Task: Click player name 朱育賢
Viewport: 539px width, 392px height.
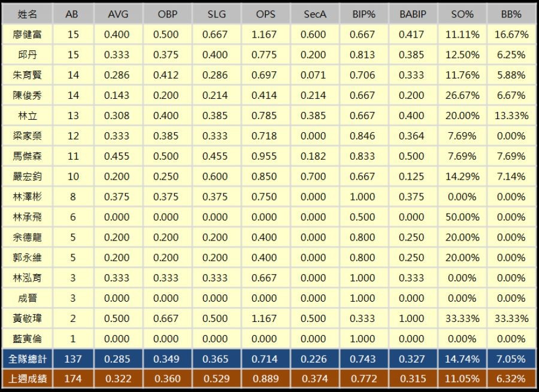Action: [27, 75]
